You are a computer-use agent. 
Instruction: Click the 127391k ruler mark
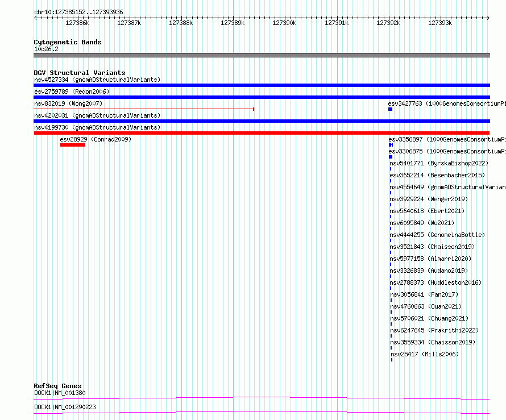coord(337,23)
